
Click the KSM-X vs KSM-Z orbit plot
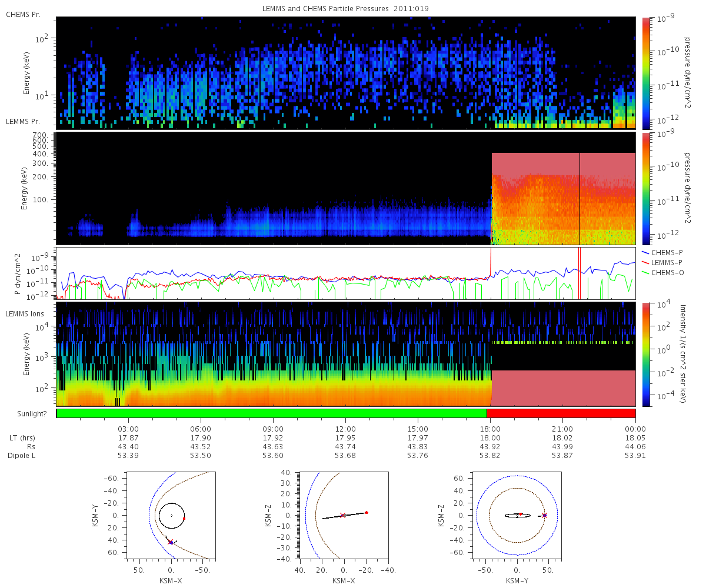point(344,515)
